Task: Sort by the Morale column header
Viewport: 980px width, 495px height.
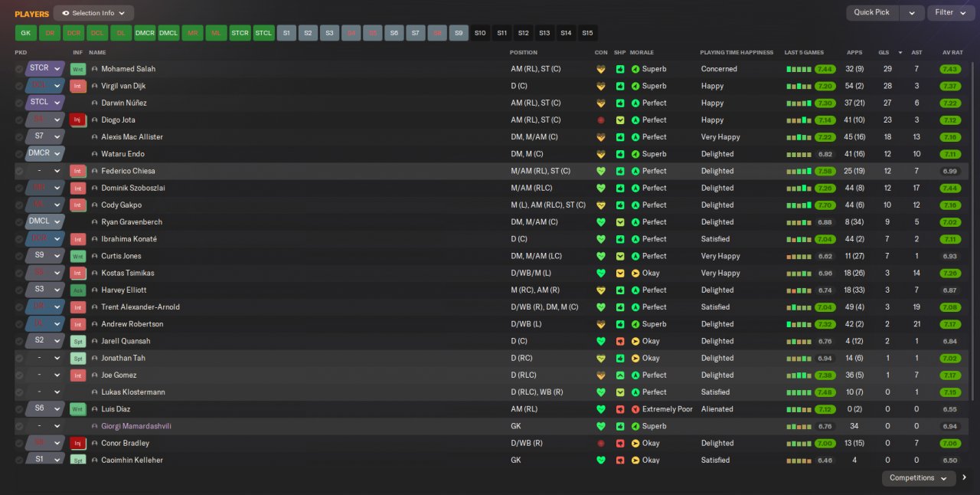Action: click(x=642, y=53)
